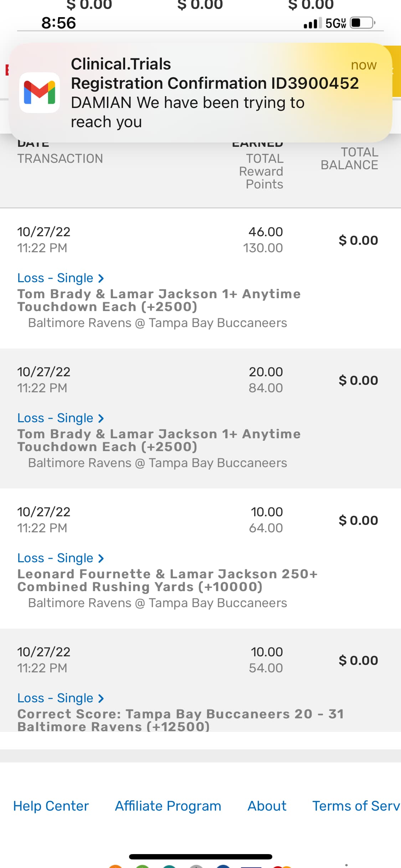The width and height of the screenshot is (401, 868).
Task: Tap the 5G network indicator
Action: (x=335, y=24)
